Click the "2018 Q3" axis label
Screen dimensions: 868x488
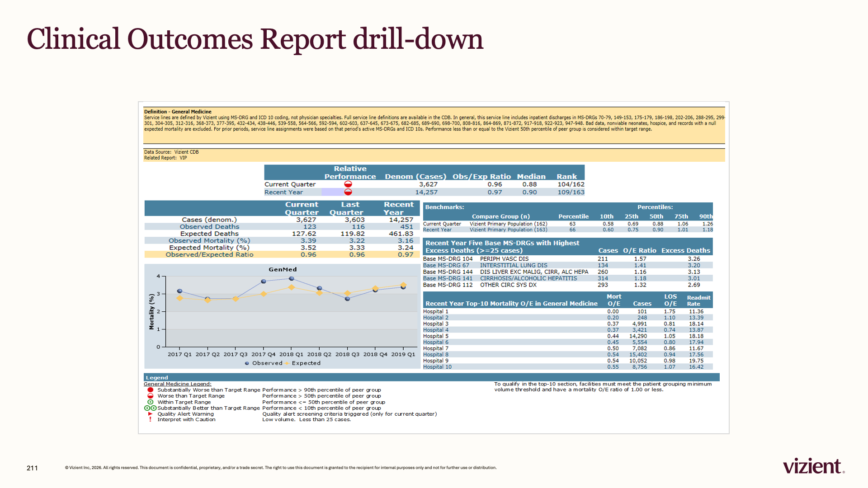pyautogui.click(x=347, y=355)
